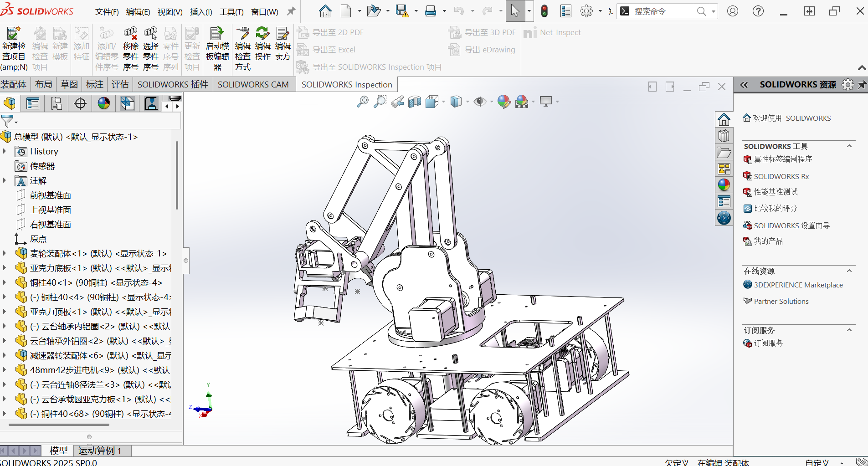Click the Save icon
This screenshot has height=466, width=868.
(402, 11)
